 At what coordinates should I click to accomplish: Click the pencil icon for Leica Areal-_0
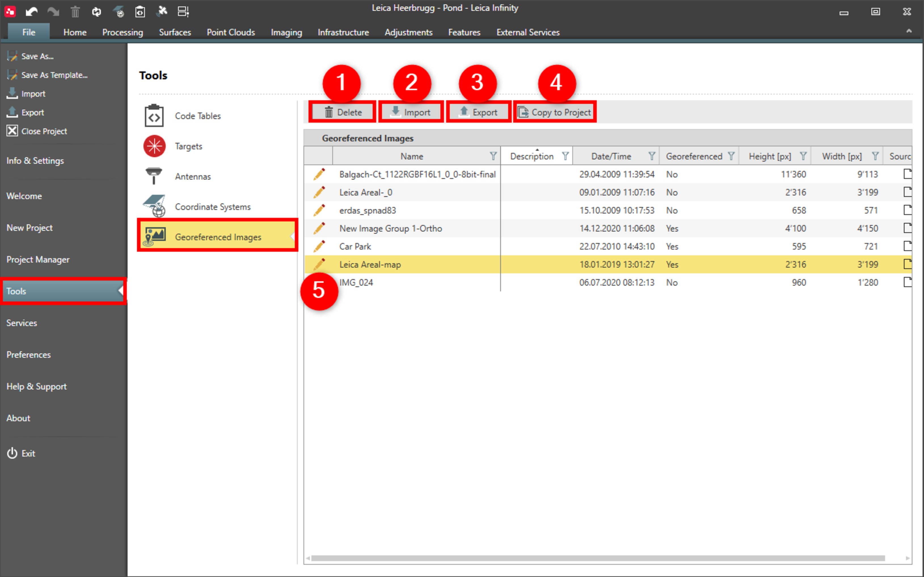[x=319, y=192]
